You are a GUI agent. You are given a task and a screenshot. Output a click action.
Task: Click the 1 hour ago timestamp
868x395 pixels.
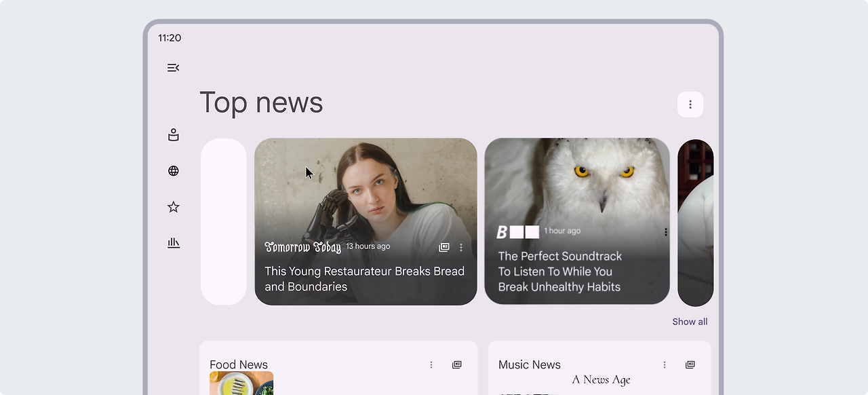pyautogui.click(x=562, y=231)
